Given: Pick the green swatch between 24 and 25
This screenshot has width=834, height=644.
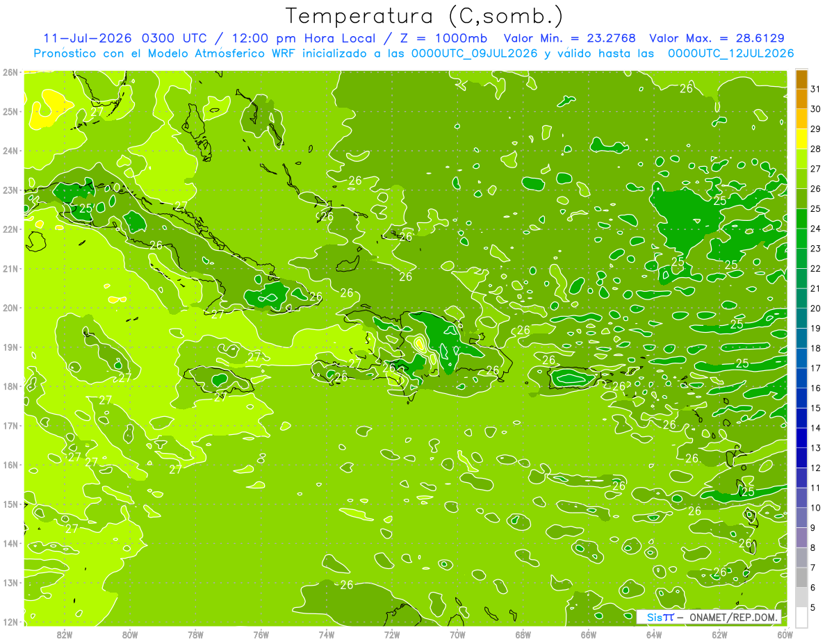Looking at the screenshot, I should [801, 219].
